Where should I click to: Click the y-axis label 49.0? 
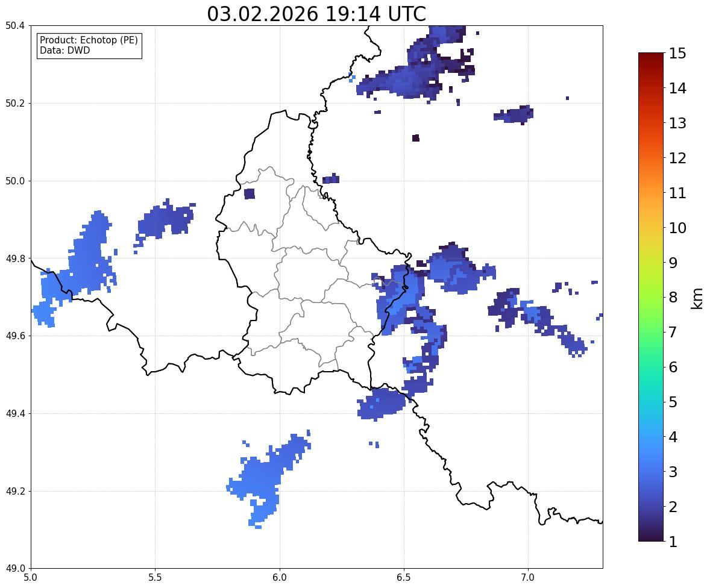(15, 569)
